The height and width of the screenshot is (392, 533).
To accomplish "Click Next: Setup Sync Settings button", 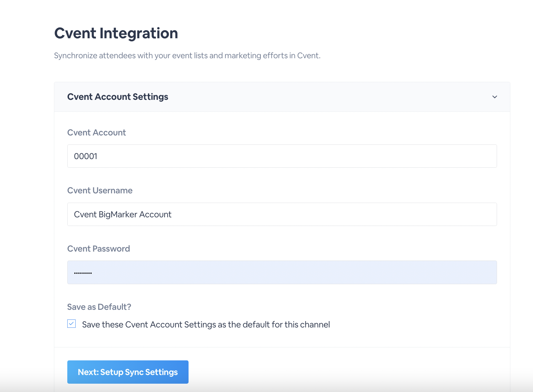I will (128, 372).
